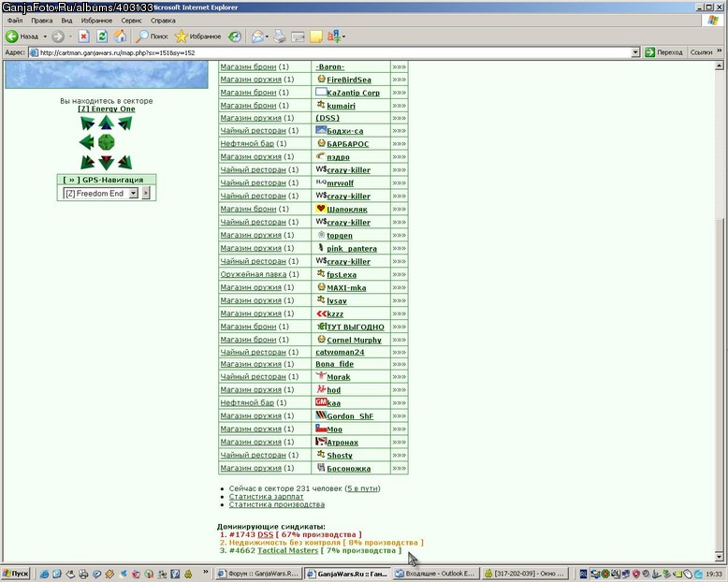Open the Избранное menu in the menu bar
Image resolution: width=728 pixels, height=582 pixels.
coord(96,21)
